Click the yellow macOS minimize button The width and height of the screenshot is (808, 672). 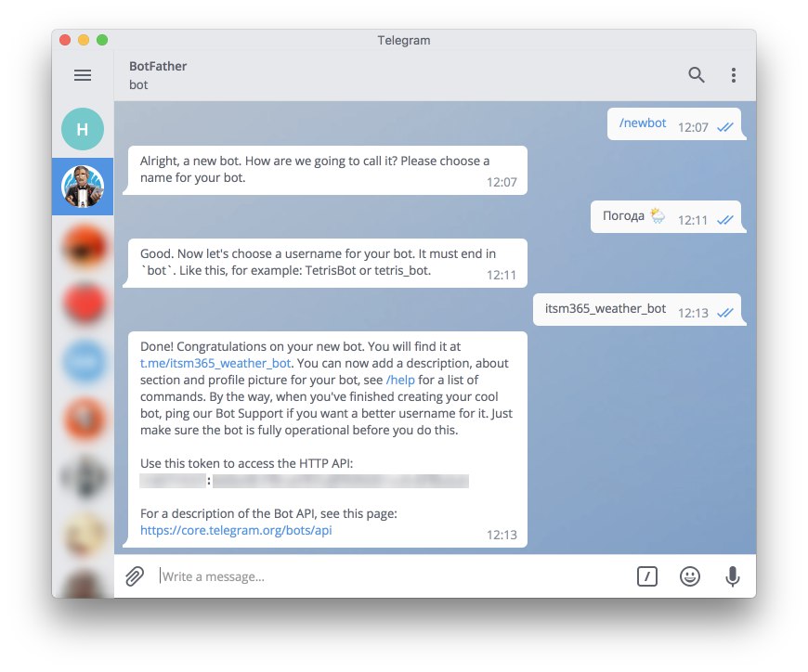[x=84, y=40]
